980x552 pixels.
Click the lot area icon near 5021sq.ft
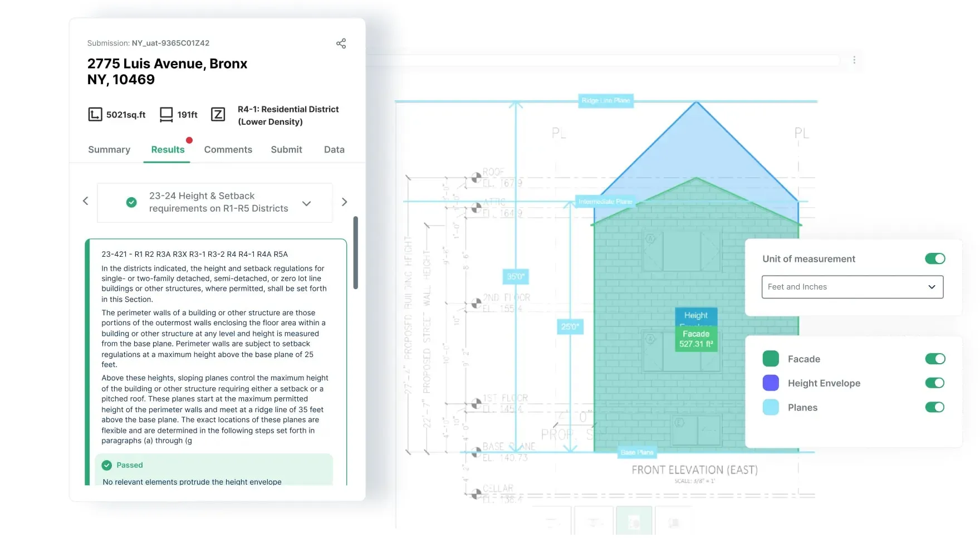click(95, 115)
